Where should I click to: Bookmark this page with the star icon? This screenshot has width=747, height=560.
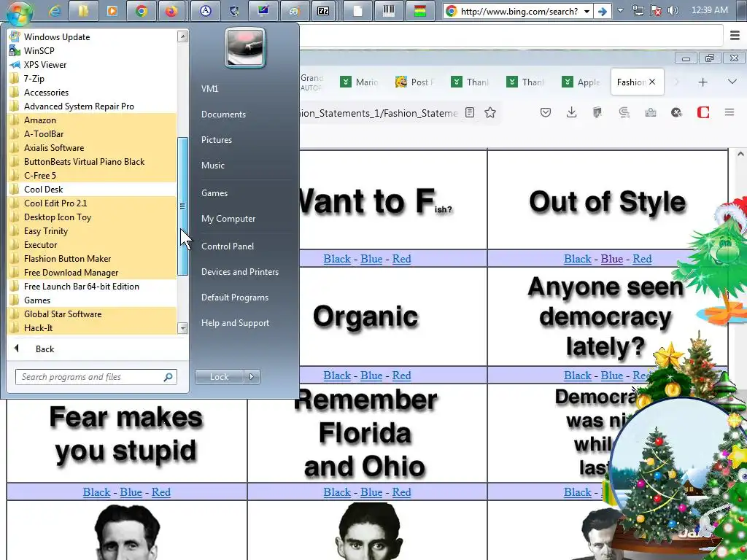[x=490, y=112]
